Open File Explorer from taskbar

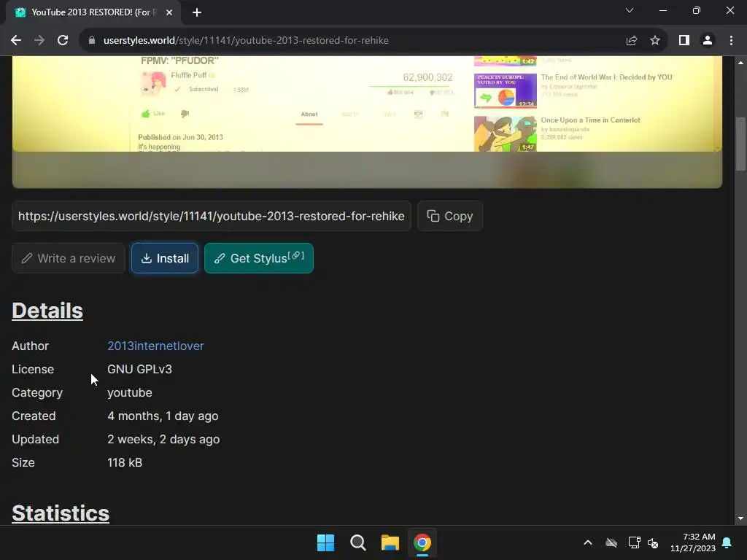click(x=390, y=542)
